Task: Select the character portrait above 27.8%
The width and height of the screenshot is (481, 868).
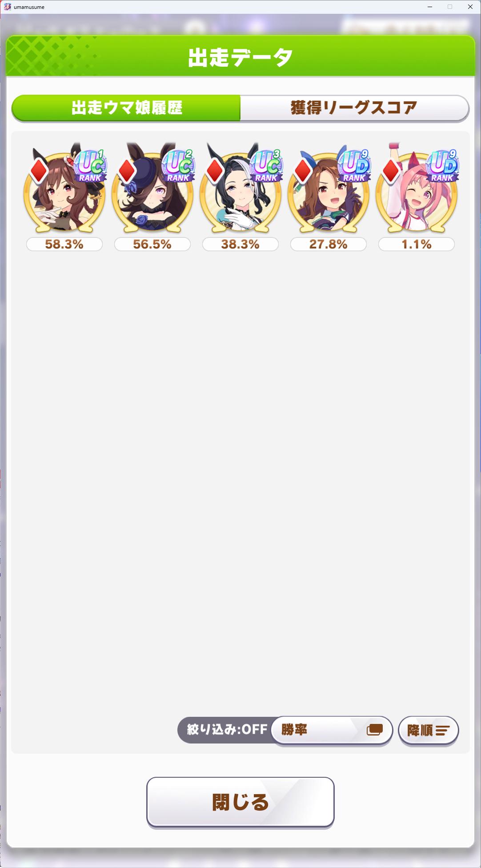Action: pyautogui.click(x=329, y=191)
